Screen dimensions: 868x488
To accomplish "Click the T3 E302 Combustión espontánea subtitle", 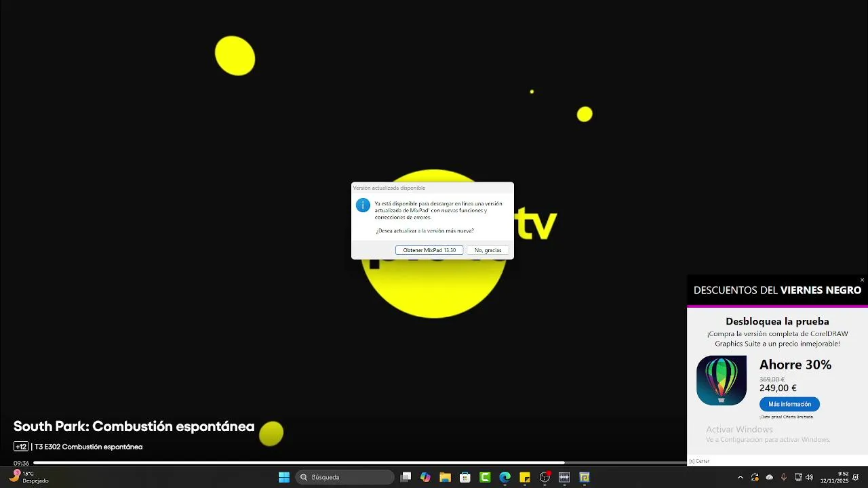I will click(x=88, y=447).
